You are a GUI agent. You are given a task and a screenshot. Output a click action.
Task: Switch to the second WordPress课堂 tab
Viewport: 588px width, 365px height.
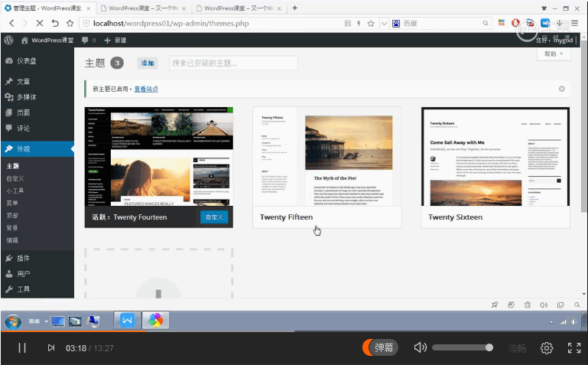pyautogui.click(x=143, y=8)
